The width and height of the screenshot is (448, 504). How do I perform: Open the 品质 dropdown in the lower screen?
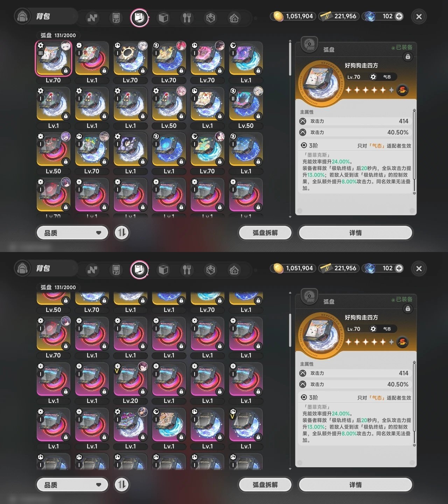72,485
